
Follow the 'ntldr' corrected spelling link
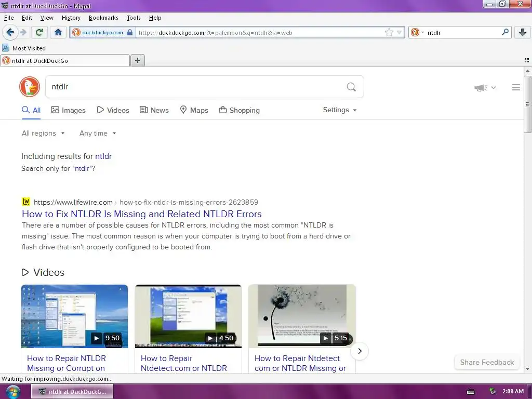pyautogui.click(x=103, y=156)
